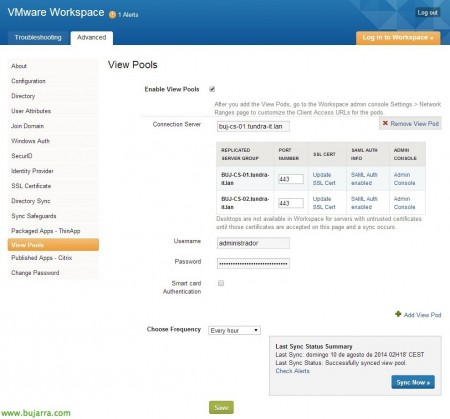
Task: Click the green Save button
Action: coord(221,407)
